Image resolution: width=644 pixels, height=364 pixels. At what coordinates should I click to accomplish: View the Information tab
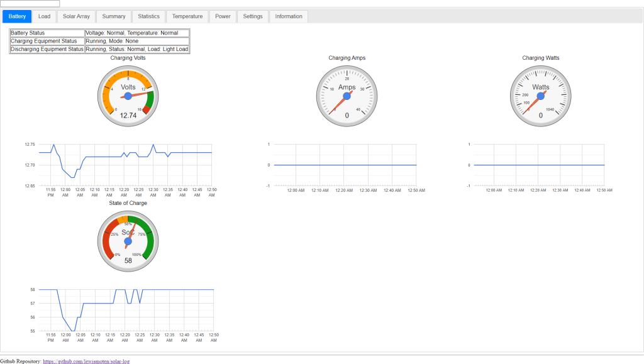point(289,16)
